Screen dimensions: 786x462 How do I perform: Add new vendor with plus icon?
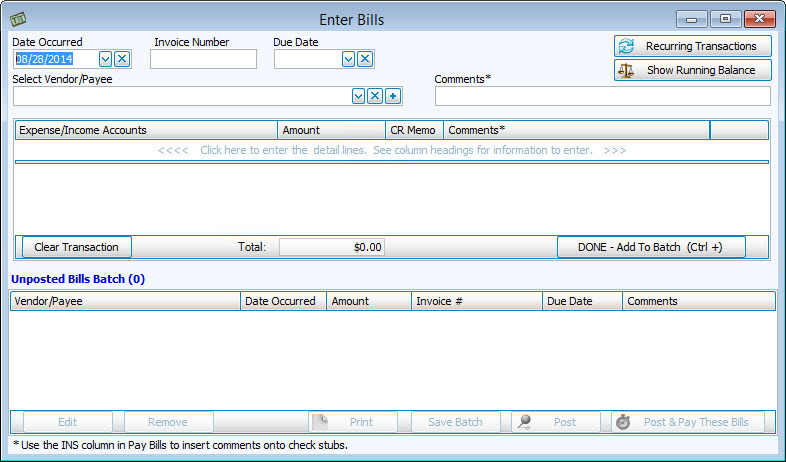(393, 96)
